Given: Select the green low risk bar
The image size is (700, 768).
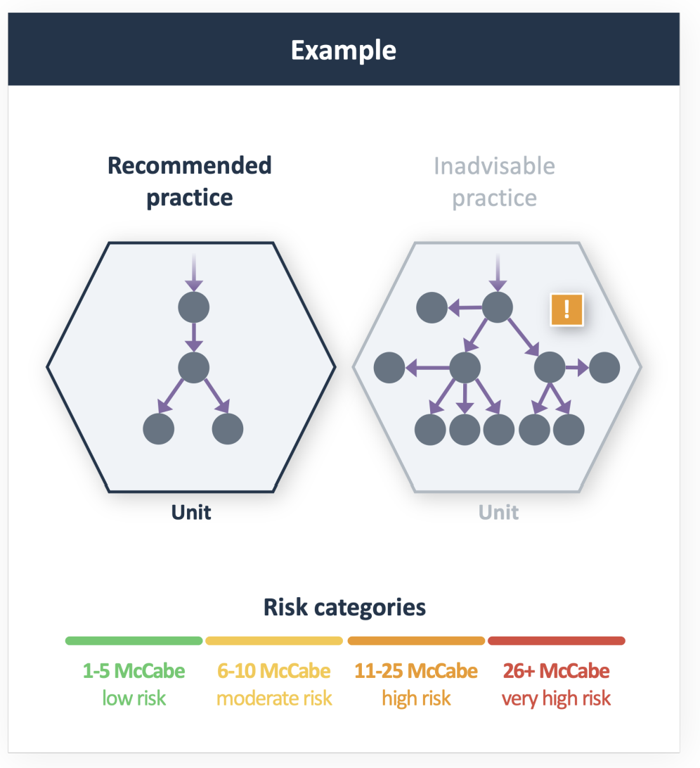Looking at the screenshot, I should click(134, 641).
